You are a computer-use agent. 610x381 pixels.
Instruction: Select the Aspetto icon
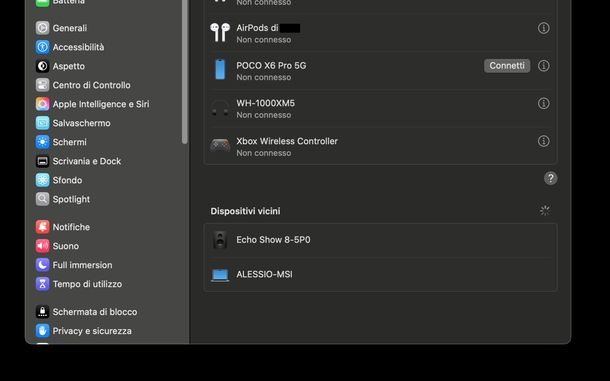point(42,66)
